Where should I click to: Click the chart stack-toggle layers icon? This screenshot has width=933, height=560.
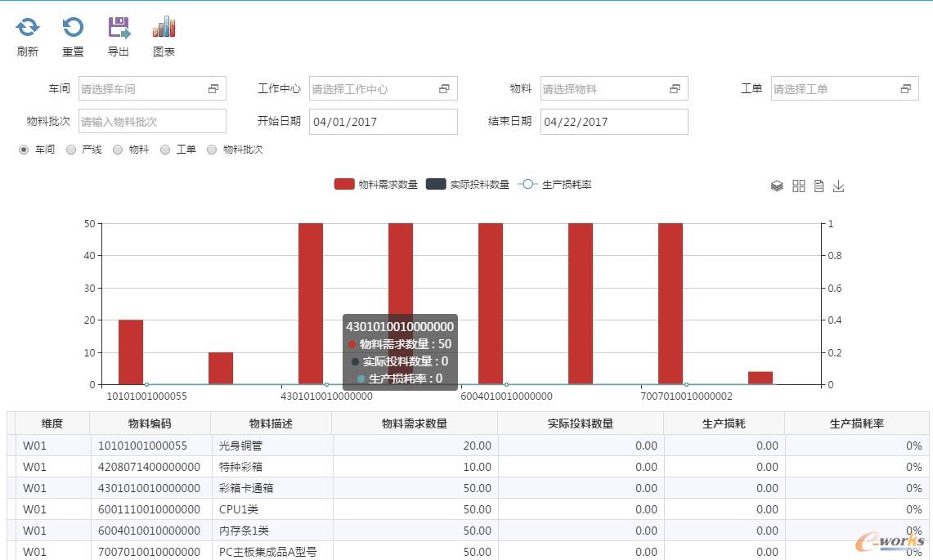pos(777,186)
